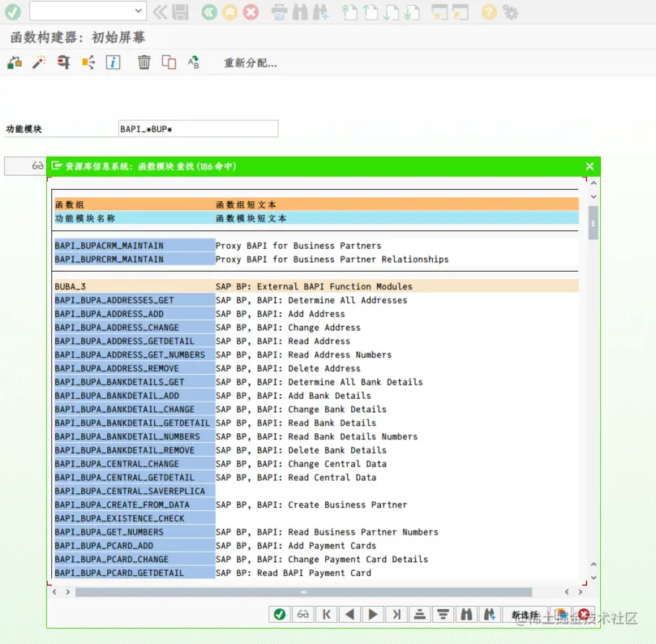The width and height of the screenshot is (656, 644).
Task: Click the bottom scroll-right chevron near right edge
Action: [x=581, y=592]
